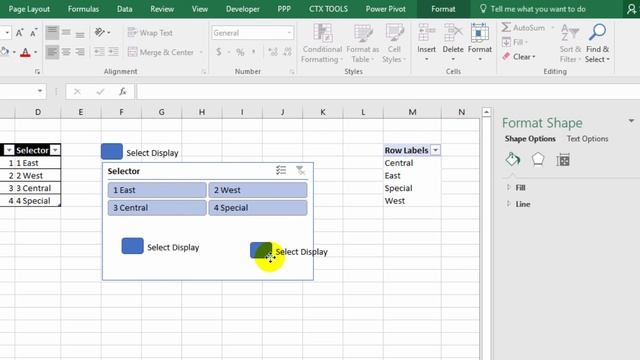This screenshot has width=640, height=360.
Task: Switch to Text Options in Format Shape
Action: coord(587,139)
